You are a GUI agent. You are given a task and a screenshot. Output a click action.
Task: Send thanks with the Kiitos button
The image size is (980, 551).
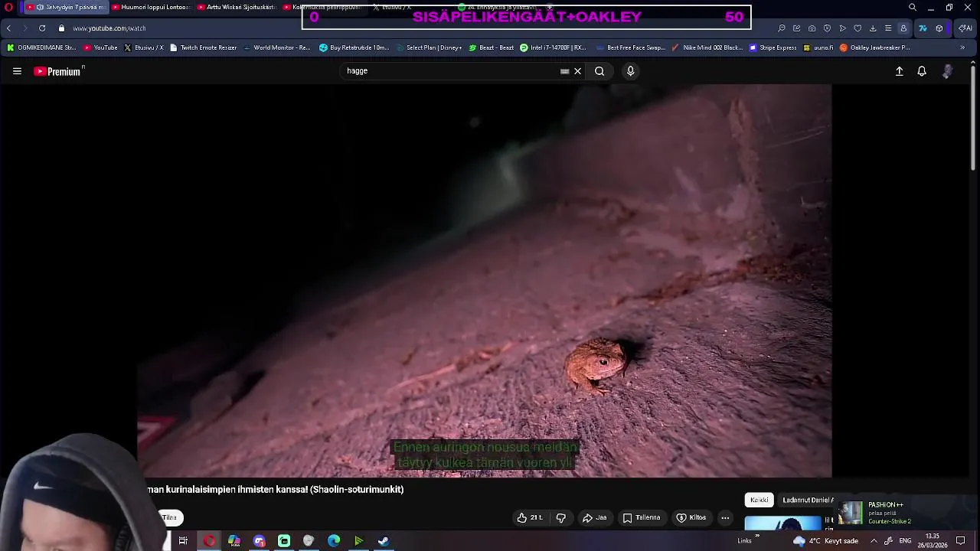(691, 518)
